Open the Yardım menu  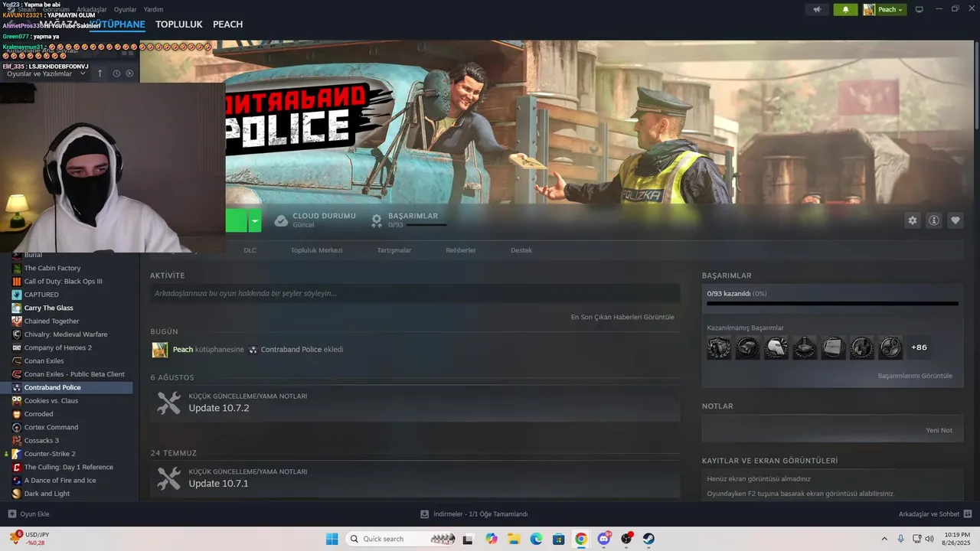[x=154, y=9]
